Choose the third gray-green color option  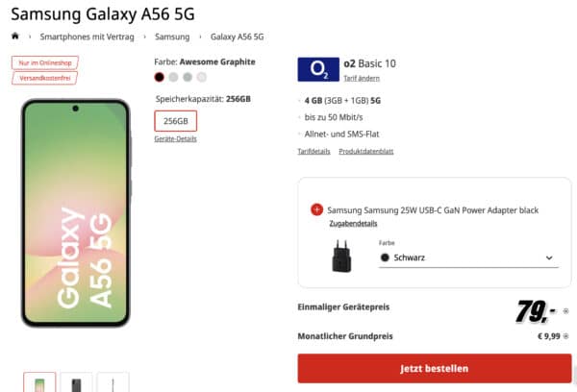[x=188, y=77]
